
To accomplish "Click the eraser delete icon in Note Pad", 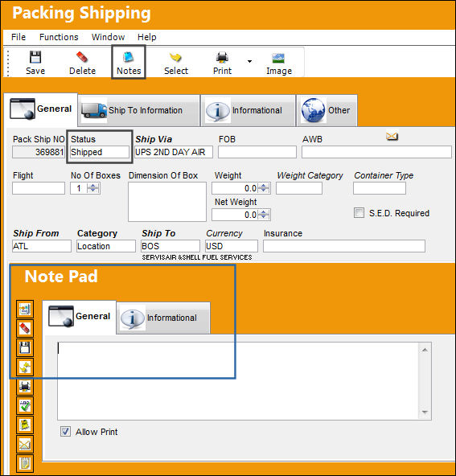I will 25,328.
